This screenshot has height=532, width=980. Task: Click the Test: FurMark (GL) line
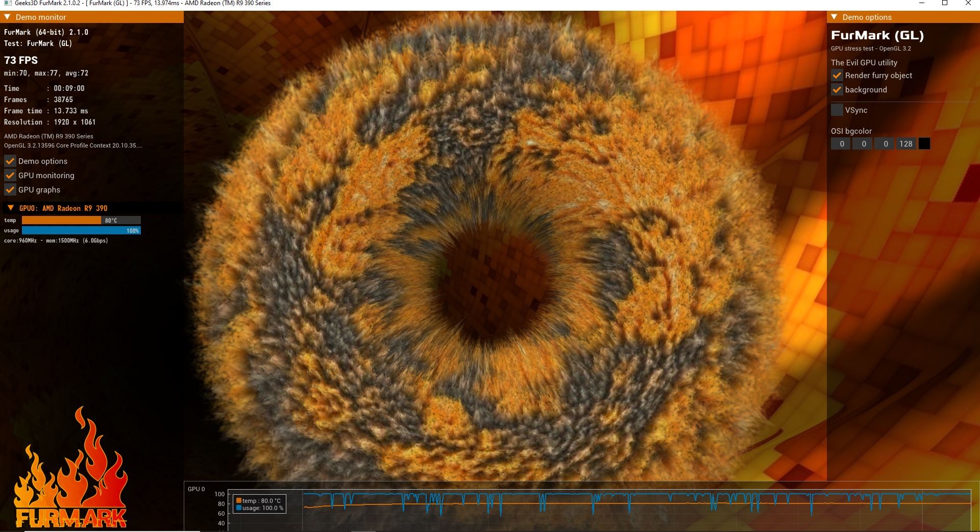pos(38,43)
